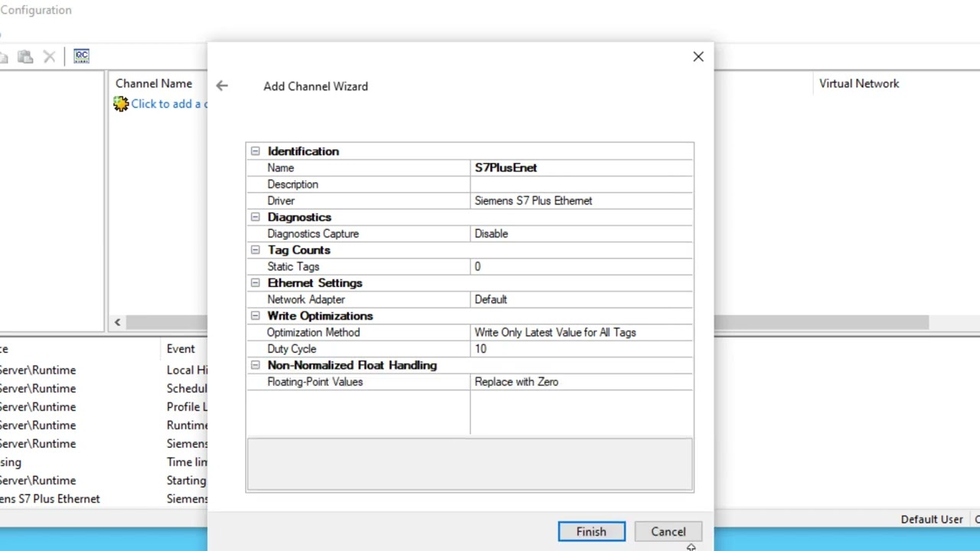Collapse the Identification property group

point(256,152)
